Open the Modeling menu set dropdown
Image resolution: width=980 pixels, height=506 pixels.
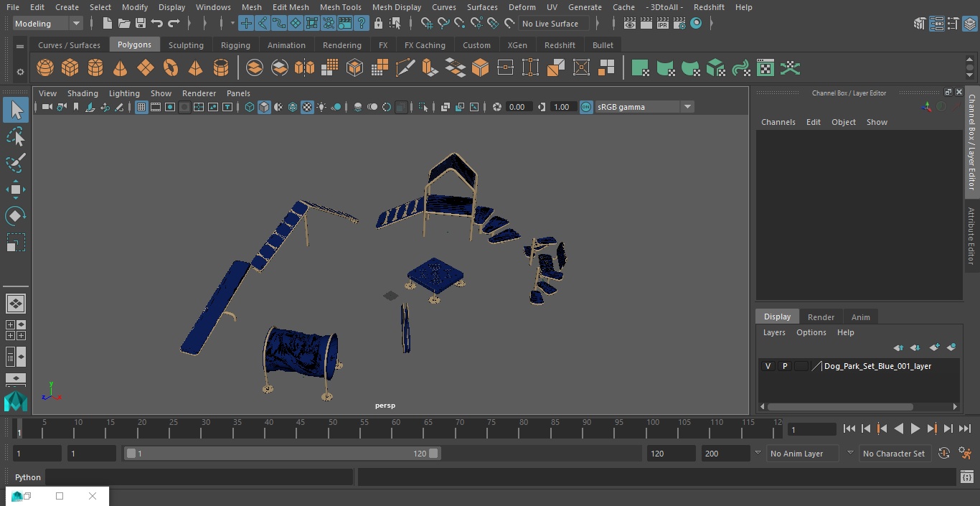point(48,24)
